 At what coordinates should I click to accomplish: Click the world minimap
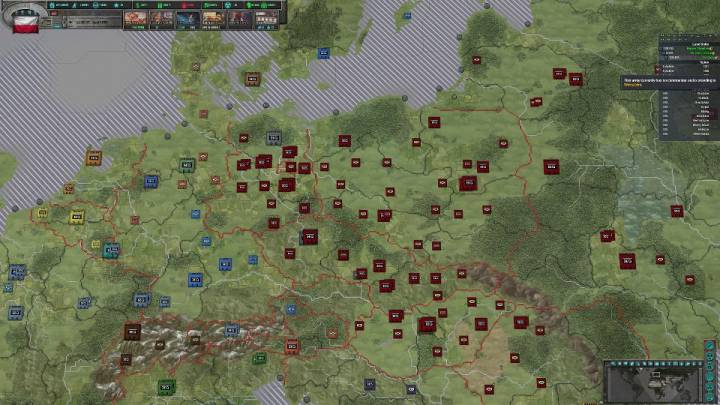[653, 384]
